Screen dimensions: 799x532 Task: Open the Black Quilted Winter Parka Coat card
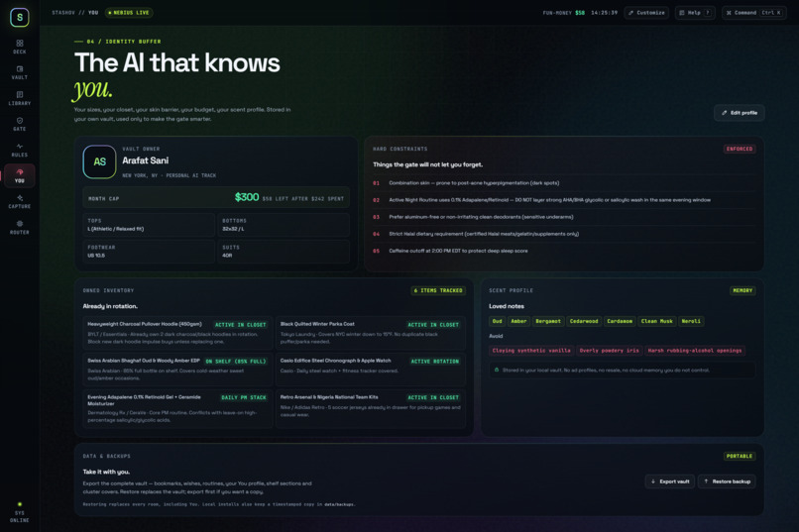coord(371,333)
